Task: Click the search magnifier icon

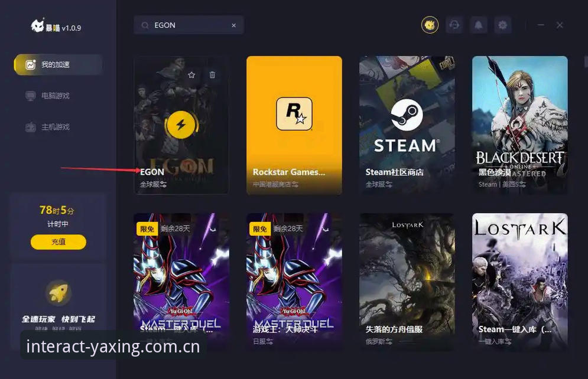Action: [x=145, y=25]
